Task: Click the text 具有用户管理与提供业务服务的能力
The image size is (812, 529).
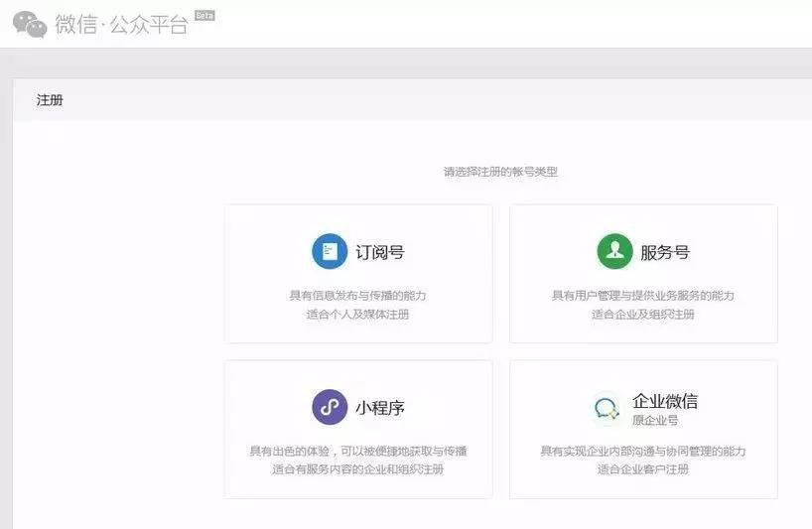Action: [x=642, y=296]
